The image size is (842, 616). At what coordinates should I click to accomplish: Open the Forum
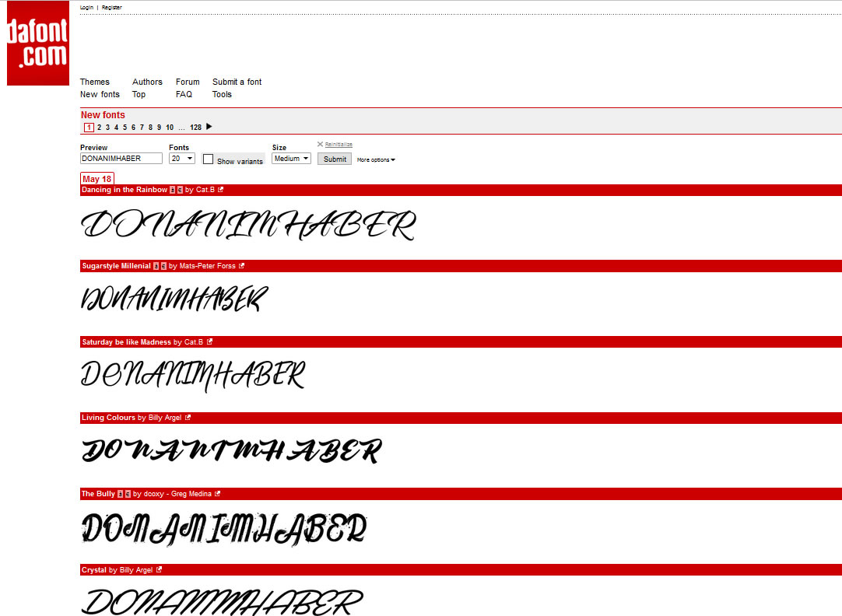coord(188,82)
